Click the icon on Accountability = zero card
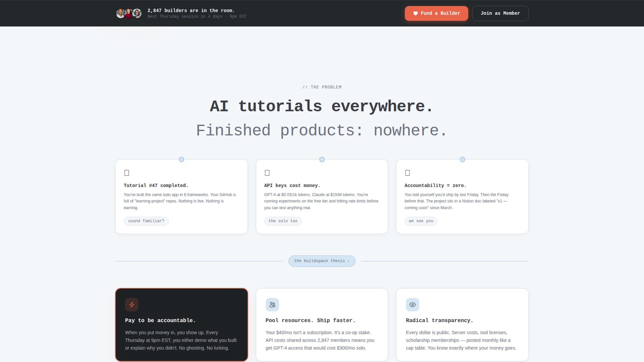This screenshot has height=362, width=644. point(407,173)
